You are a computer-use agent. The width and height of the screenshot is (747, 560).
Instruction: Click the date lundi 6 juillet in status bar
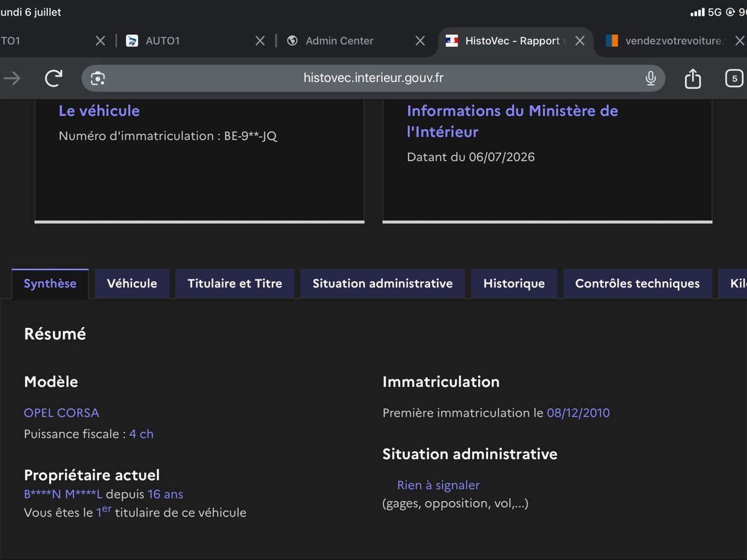point(31,12)
